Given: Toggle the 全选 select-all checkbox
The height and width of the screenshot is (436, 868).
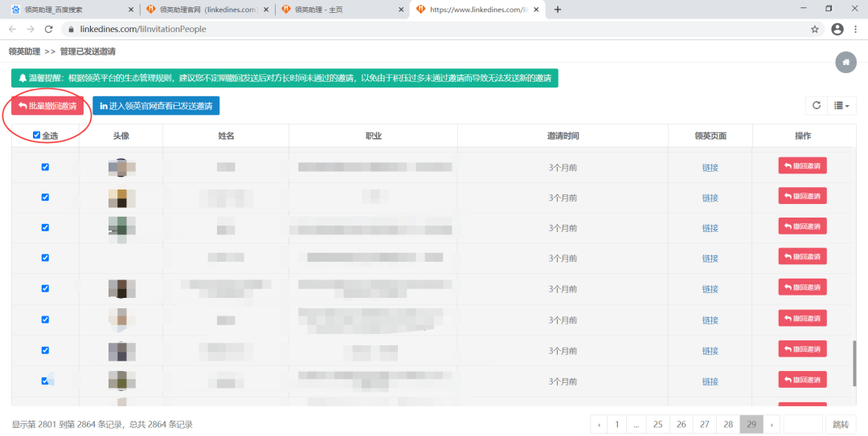Looking at the screenshot, I should point(37,136).
